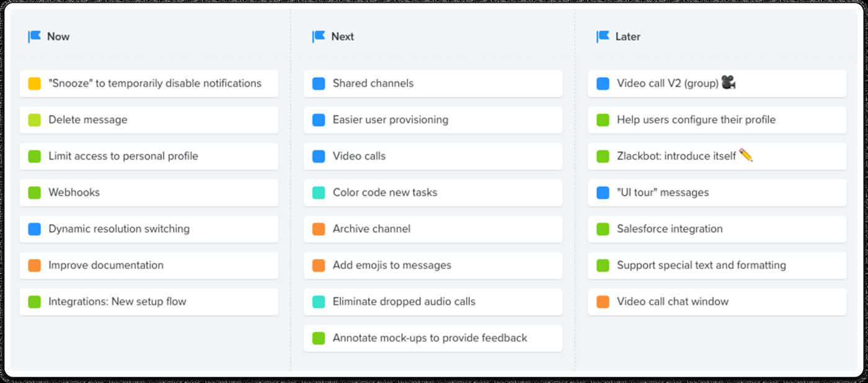Click the green square beside Limit access to personal profile
Image resolution: width=868 pixels, height=383 pixels.
coord(35,156)
